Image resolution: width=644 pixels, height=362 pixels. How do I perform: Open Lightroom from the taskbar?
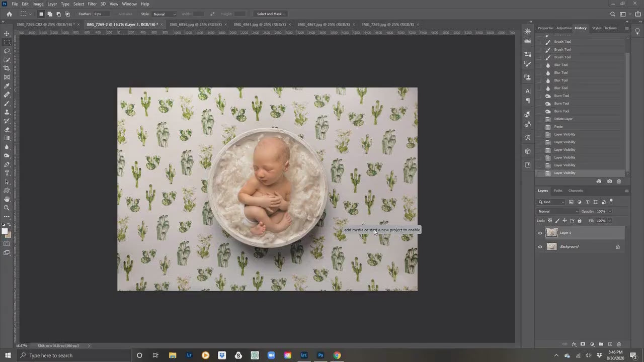tap(189, 355)
